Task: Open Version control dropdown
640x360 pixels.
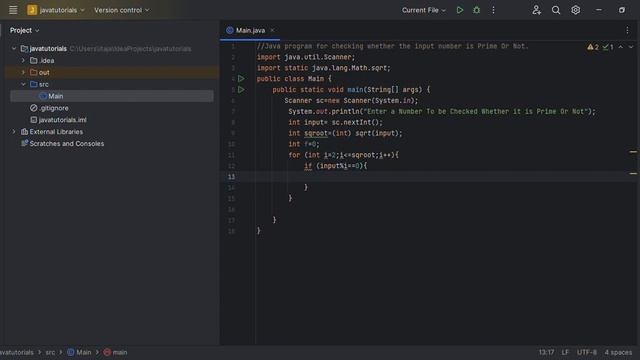Action: pos(122,10)
